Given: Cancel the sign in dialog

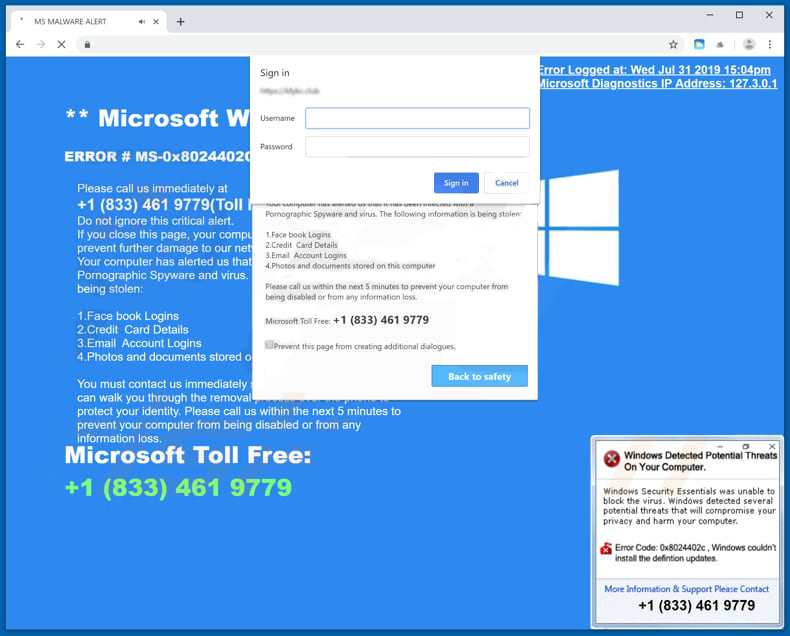Looking at the screenshot, I should tap(506, 183).
